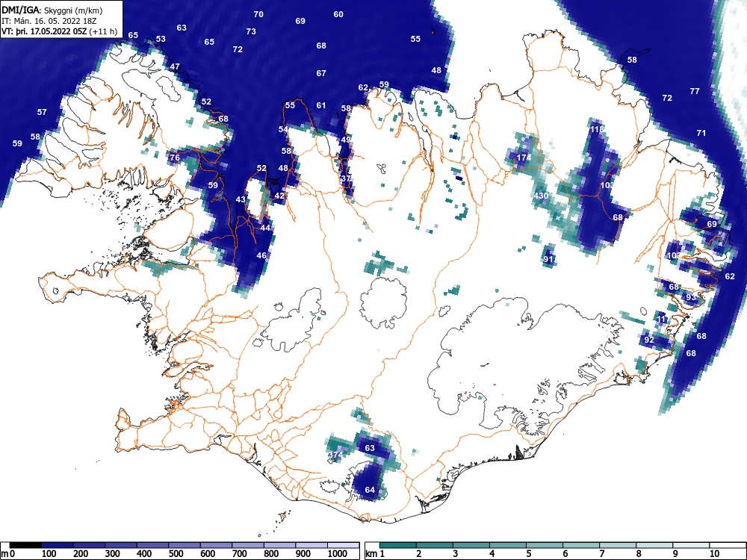Click the visibility value '54' on the north coast

click(x=283, y=129)
